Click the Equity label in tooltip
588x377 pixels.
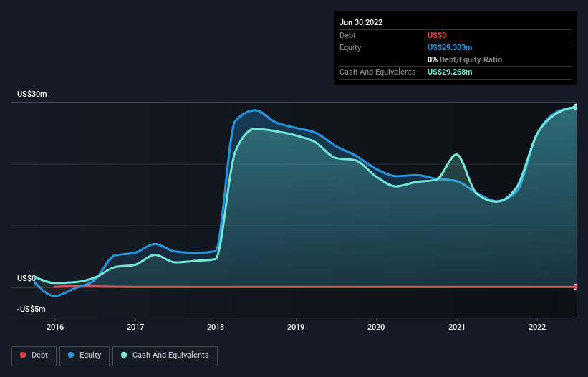(x=350, y=47)
